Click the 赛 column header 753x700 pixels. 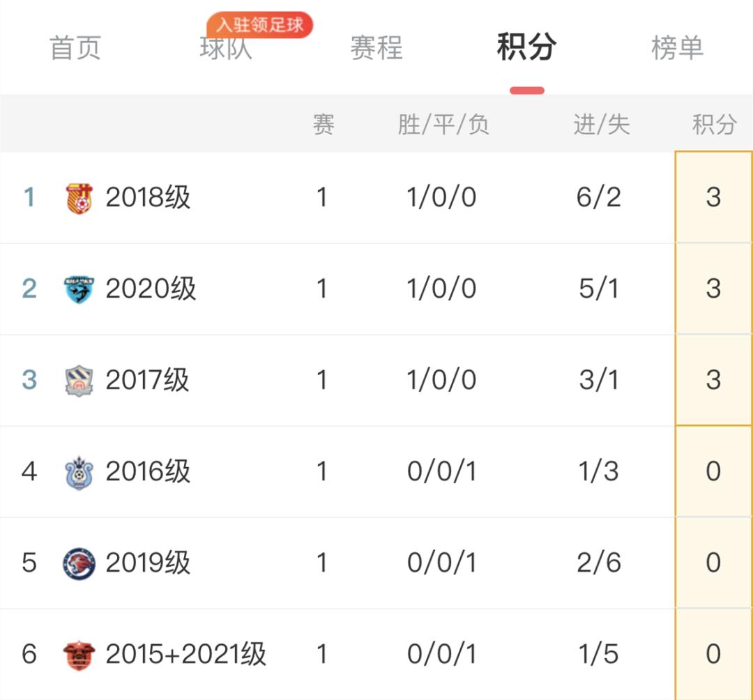point(324,124)
